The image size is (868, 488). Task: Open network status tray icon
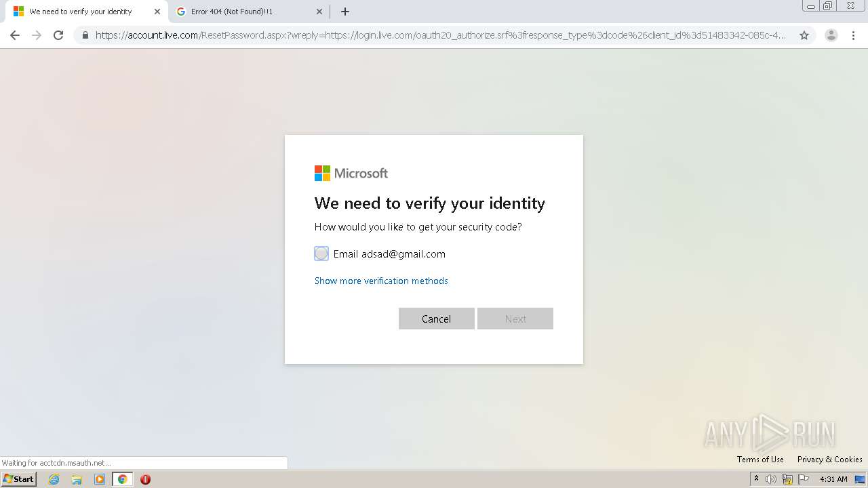pyautogui.click(x=787, y=479)
